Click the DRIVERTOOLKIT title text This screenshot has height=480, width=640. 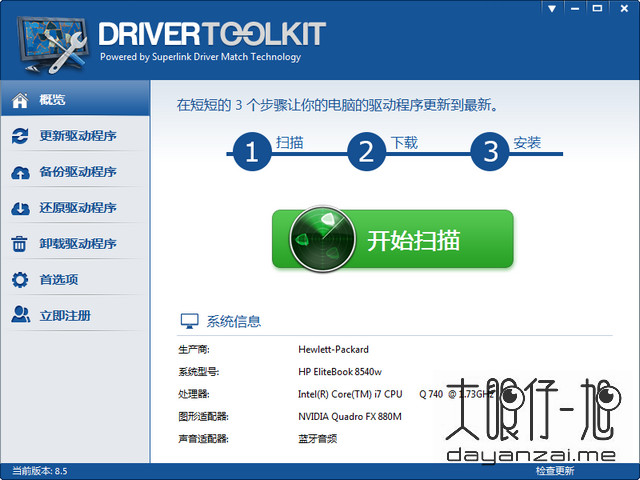coord(212,34)
